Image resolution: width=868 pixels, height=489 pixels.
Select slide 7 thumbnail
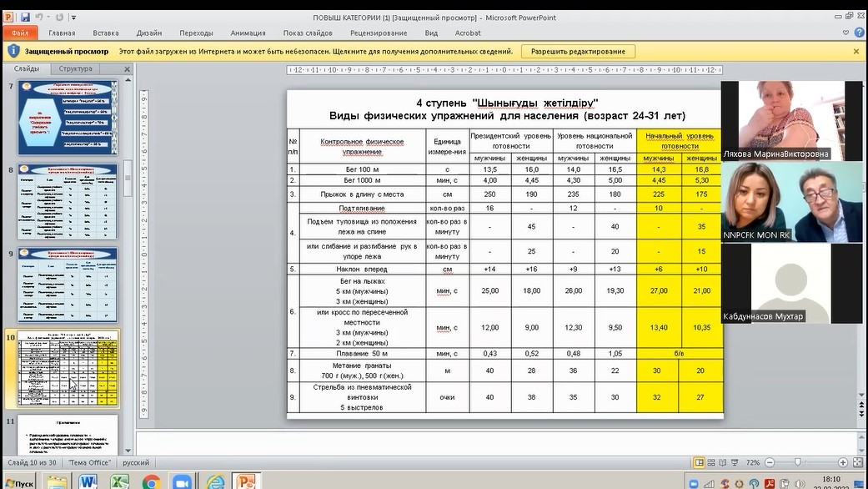68,118
